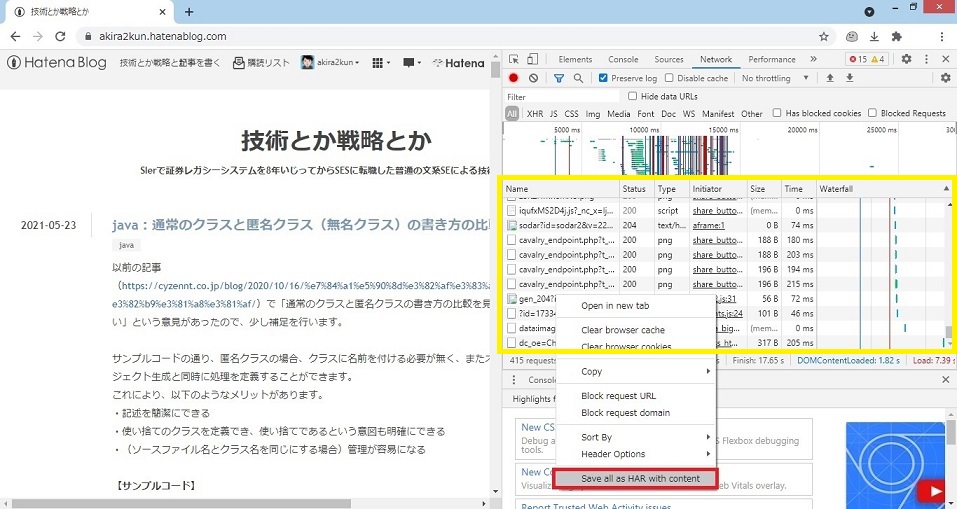Image resolution: width=957 pixels, height=509 pixels.
Task: Import a HAR file with the upload arrow
Action: (830, 78)
